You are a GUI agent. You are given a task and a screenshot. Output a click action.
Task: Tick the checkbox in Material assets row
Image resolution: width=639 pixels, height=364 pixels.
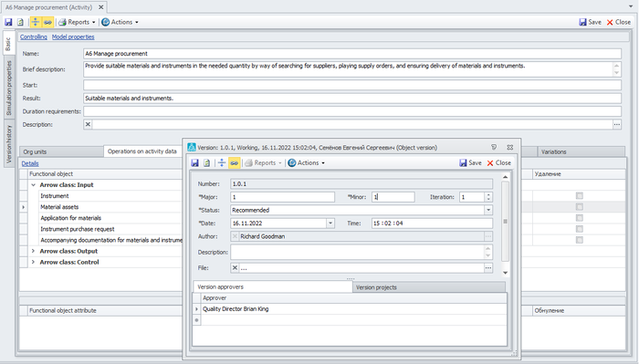(580, 207)
